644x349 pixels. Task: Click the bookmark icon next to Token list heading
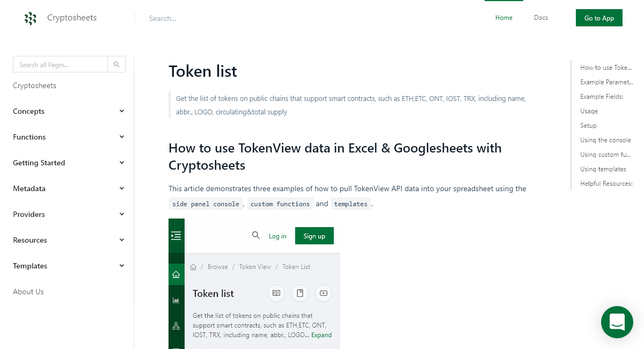click(299, 293)
